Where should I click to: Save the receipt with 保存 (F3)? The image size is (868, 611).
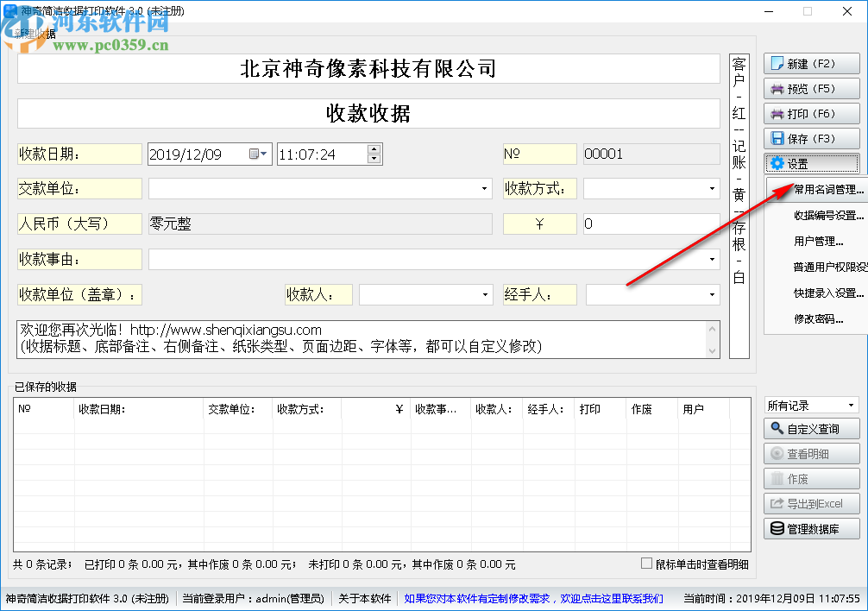tap(811, 138)
